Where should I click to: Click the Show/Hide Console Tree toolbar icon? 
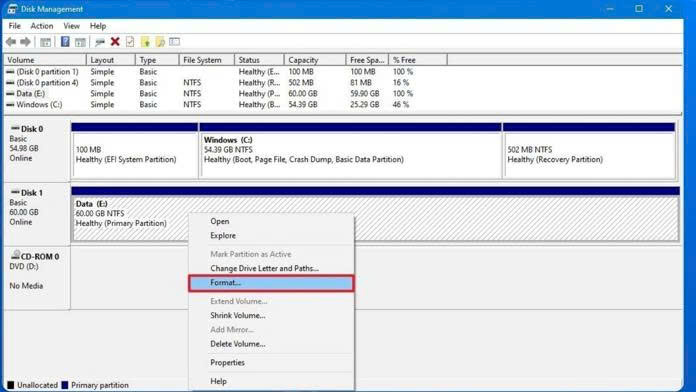pyautogui.click(x=45, y=42)
